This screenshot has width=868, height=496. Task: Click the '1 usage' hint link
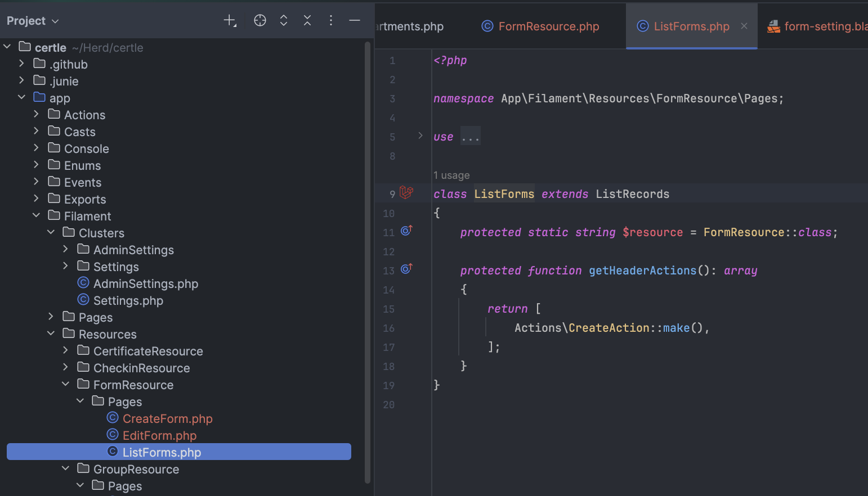tap(451, 175)
